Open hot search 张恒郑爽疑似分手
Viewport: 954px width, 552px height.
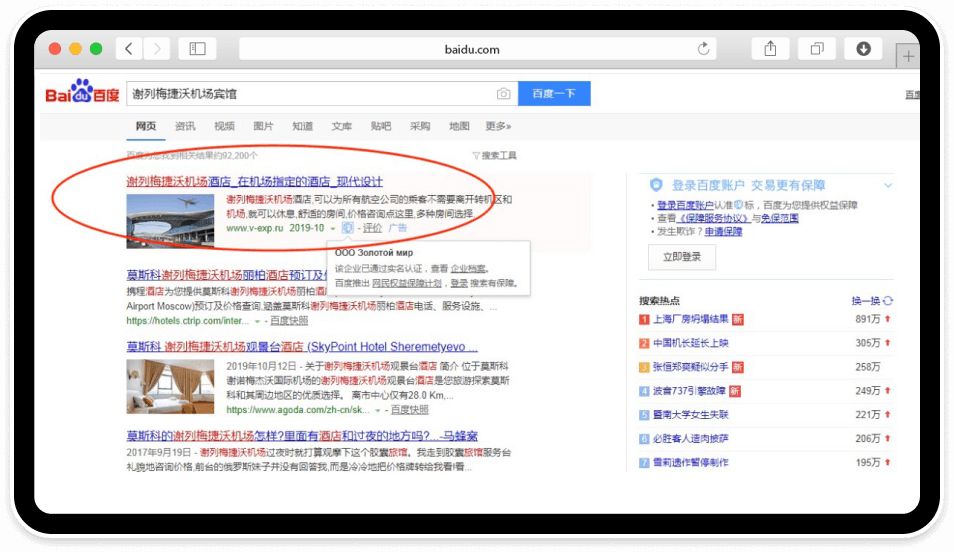click(x=691, y=366)
